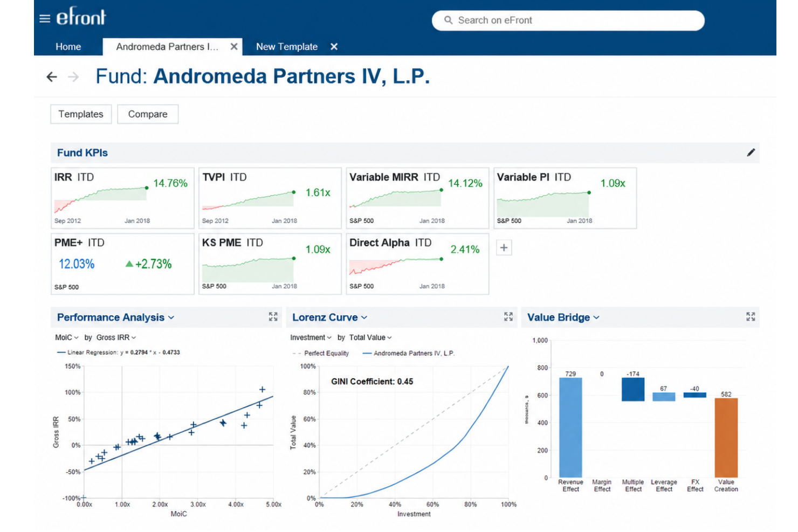The width and height of the screenshot is (798, 532).
Task: Toggle Andromeda Partners IV legend entry
Action: coord(409,354)
